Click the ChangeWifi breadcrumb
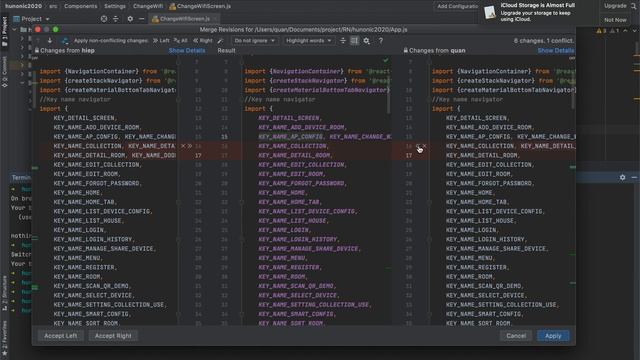The image size is (640, 360). click(x=148, y=6)
